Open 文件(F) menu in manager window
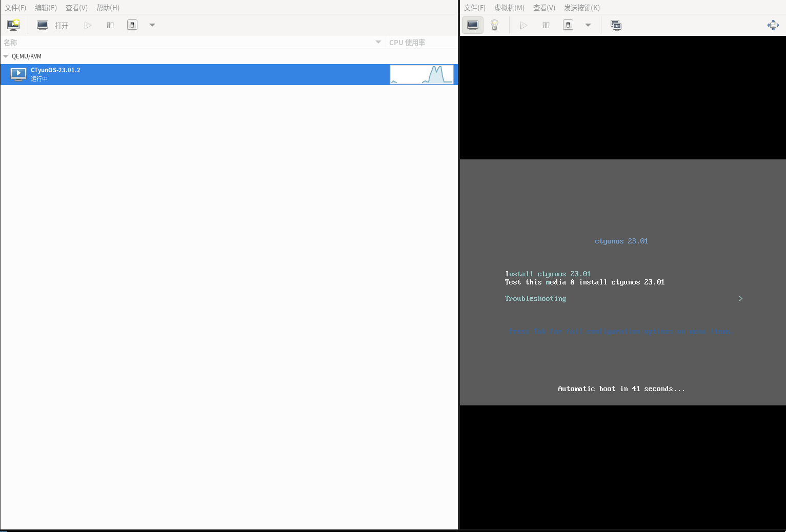The height and width of the screenshot is (532, 786). point(15,8)
